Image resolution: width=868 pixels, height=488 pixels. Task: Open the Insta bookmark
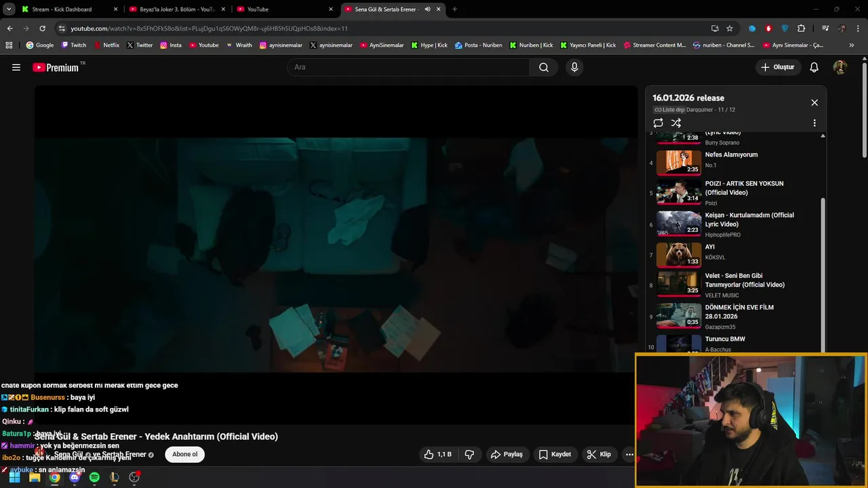click(x=171, y=45)
